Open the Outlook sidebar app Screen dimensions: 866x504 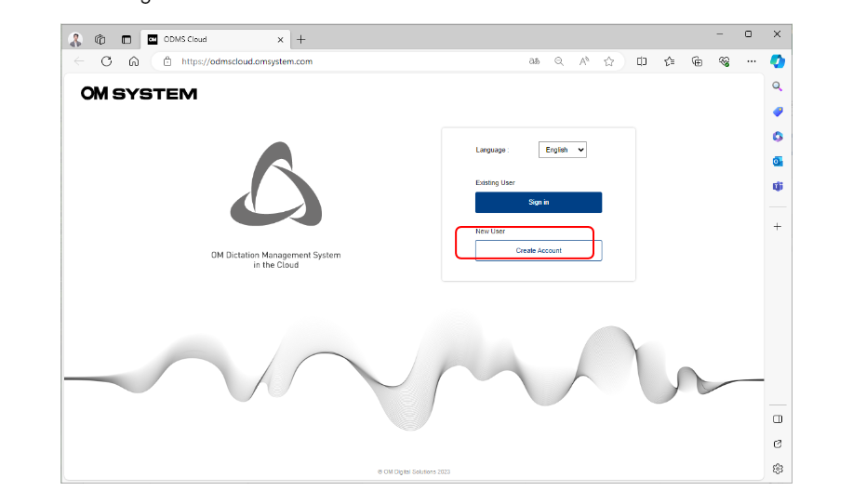point(778,161)
